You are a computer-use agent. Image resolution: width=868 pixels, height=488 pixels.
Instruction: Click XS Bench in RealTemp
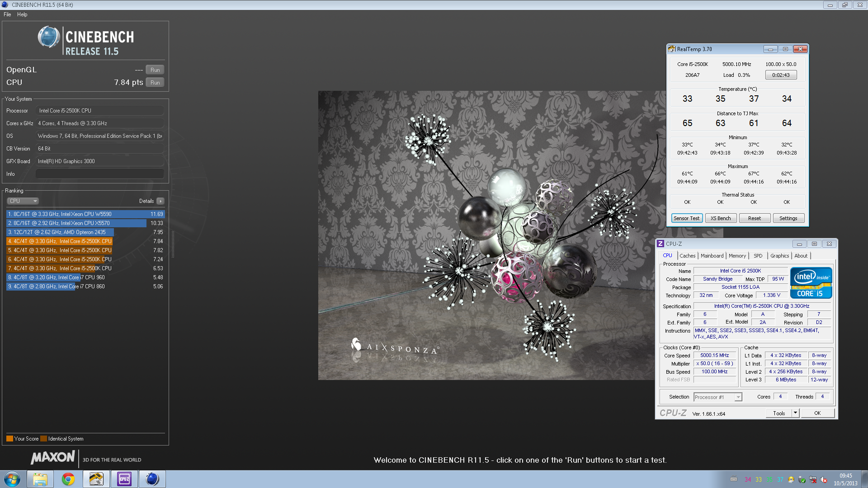(x=721, y=218)
